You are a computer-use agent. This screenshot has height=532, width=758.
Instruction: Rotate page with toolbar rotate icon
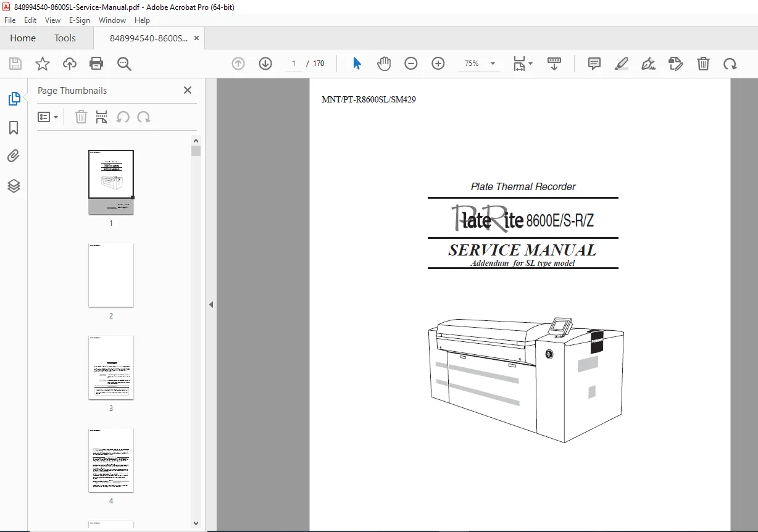tap(730, 64)
